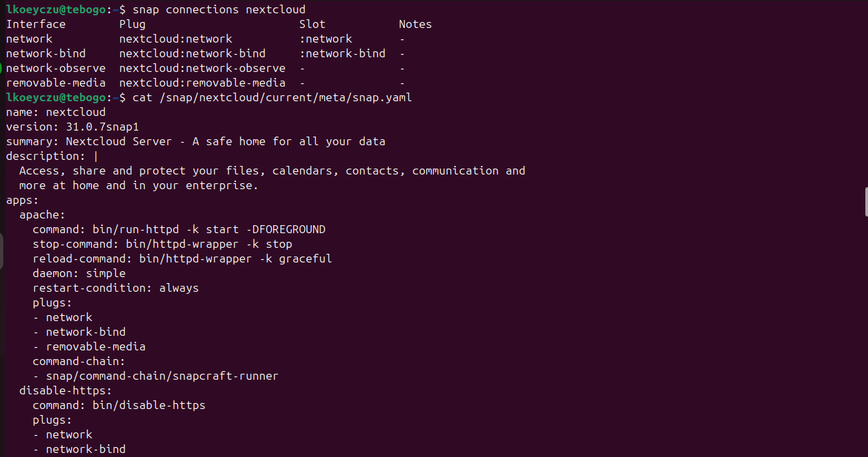Click the 'nextcloud:network-bind' plug entry
This screenshot has width=868, height=457.
click(193, 53)
